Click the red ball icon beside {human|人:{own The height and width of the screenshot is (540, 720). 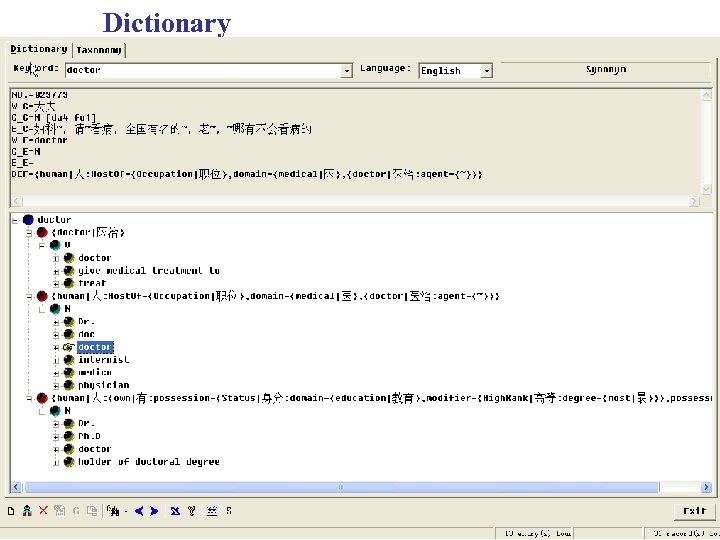coord(42,398)
